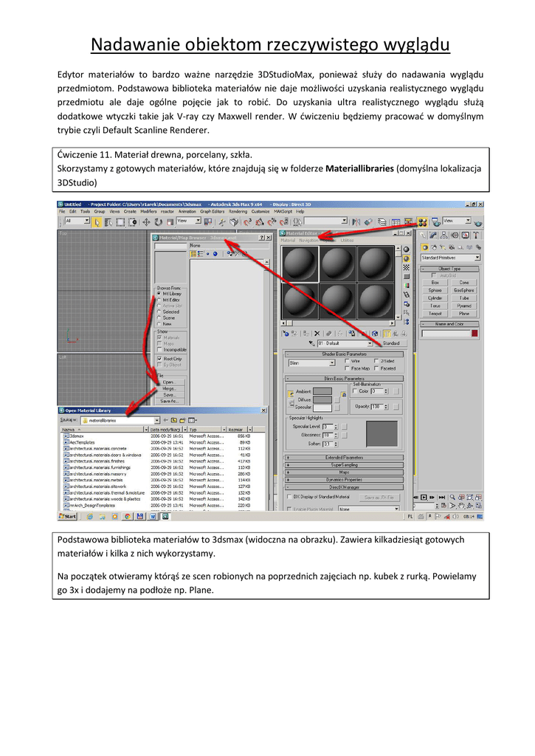This screenshot has width=535, height=756.
Task: Toggle checkered background in Material Editor
Action: pos(406,267)
